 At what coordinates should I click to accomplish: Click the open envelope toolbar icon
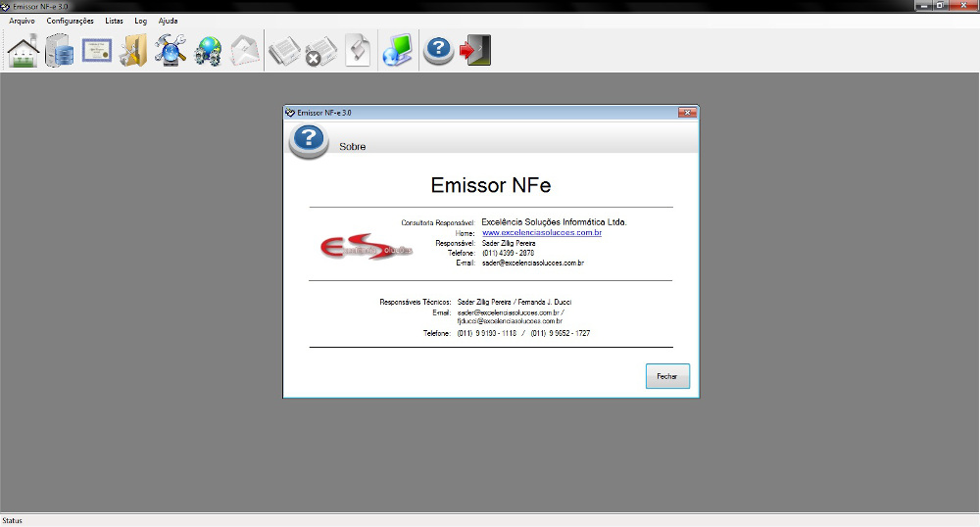pos(244,50)
